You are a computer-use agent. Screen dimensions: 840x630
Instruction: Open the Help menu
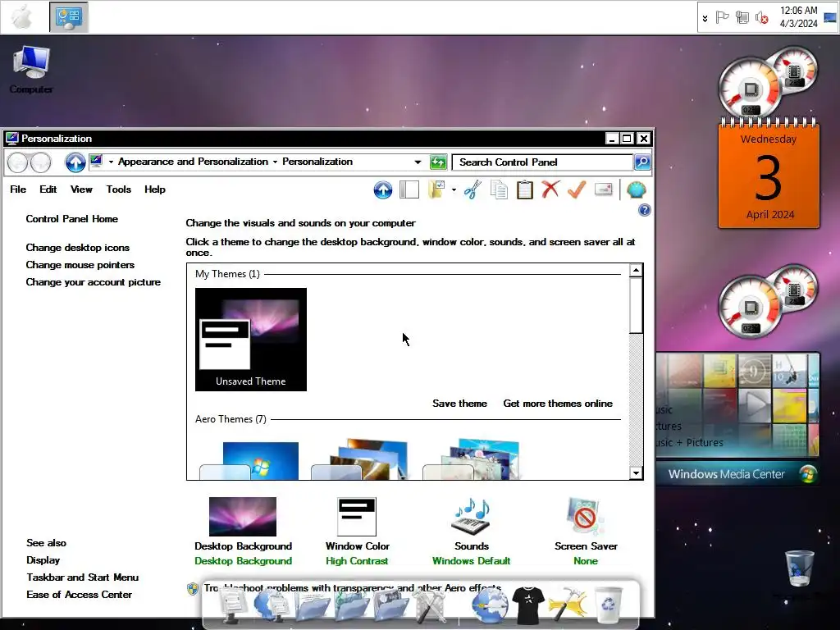155,189
